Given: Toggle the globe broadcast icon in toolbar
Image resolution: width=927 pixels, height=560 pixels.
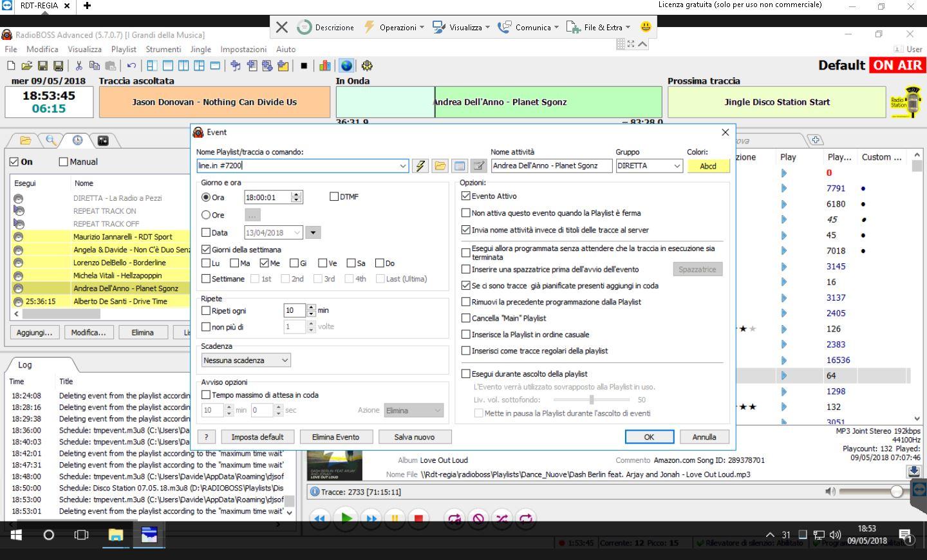Looking at the screenshot, I should (346, 66).
